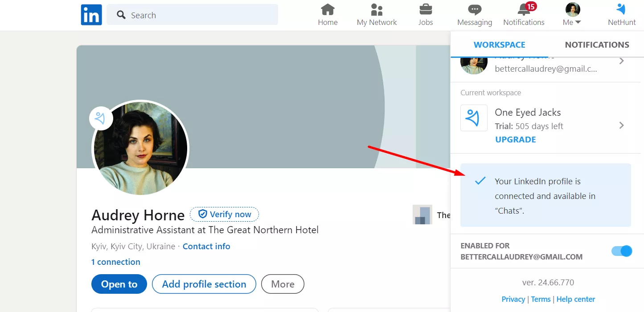The image size is (644, 312).
Task: Open the Terms link
Action: coord(541,299)
